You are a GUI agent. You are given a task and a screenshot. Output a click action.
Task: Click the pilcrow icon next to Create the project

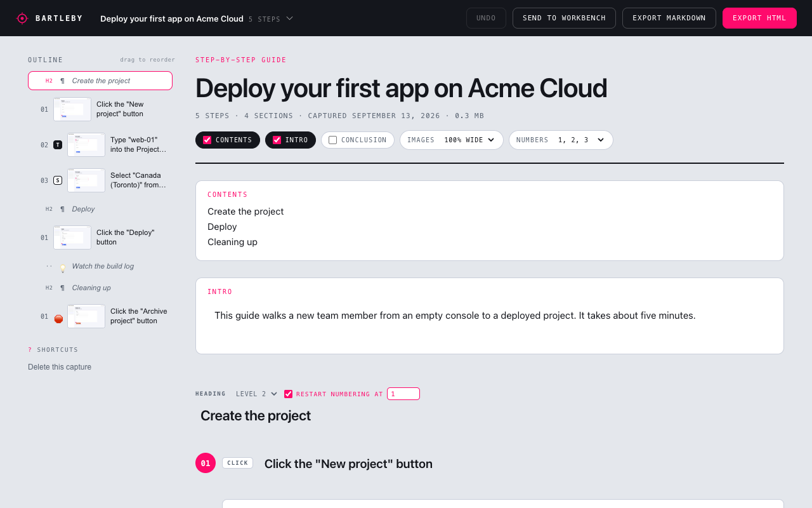[62, 81]
